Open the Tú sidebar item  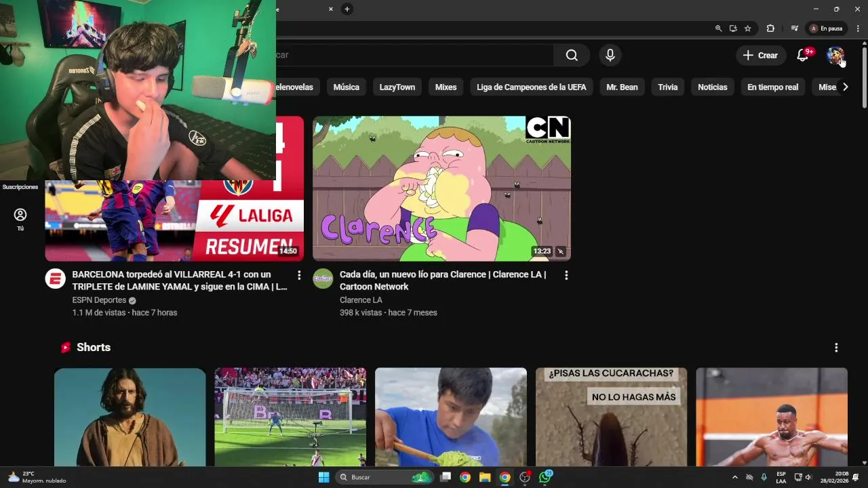point(20,220)
